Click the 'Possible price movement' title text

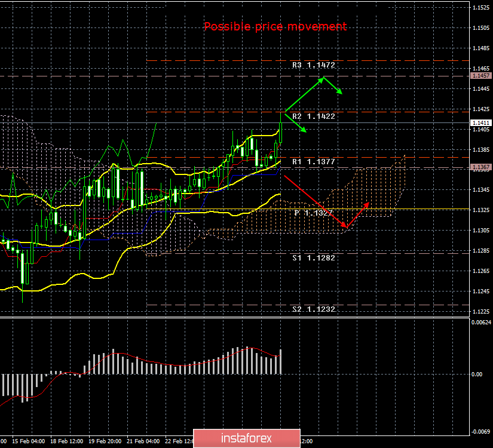(275, 26)
